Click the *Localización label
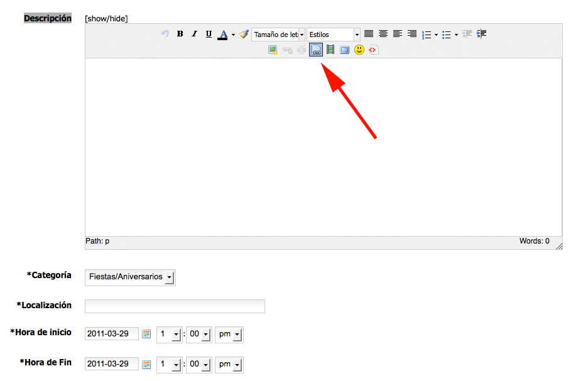This screenshot has height=381, width=588. [x=44, y=305]
